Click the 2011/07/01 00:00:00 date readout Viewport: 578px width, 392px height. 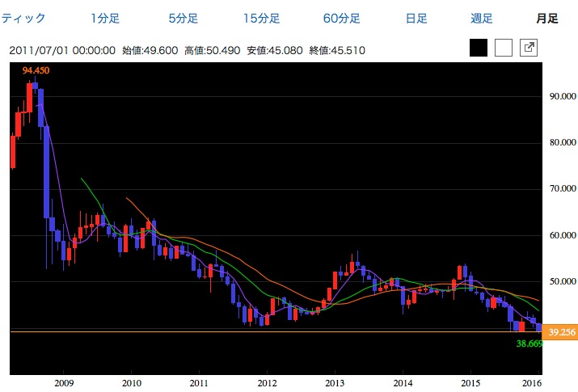click(62, 50)
